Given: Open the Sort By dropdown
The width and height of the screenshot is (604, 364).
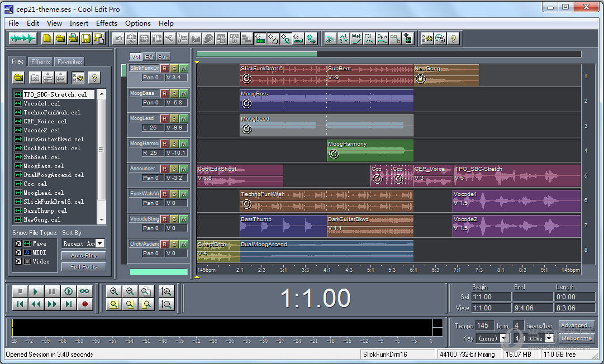Looking at the screenshot, I should (100, 243).
